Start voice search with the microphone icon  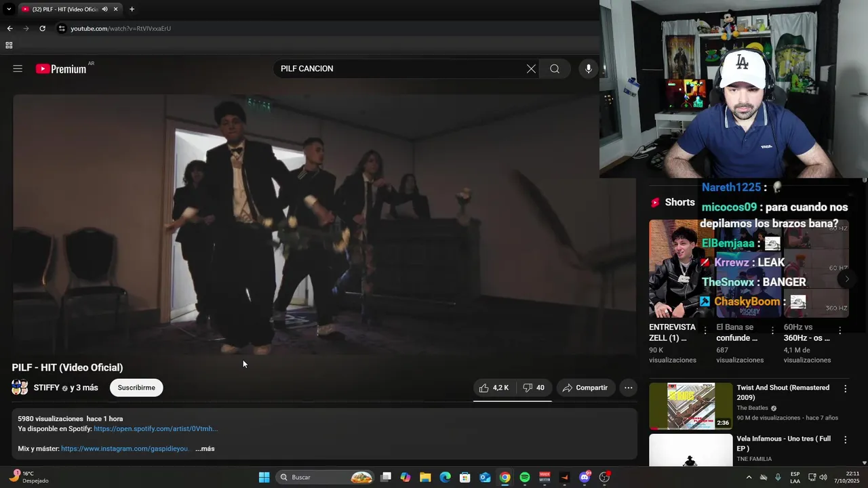pyautogui.click(x=589, y=68)
